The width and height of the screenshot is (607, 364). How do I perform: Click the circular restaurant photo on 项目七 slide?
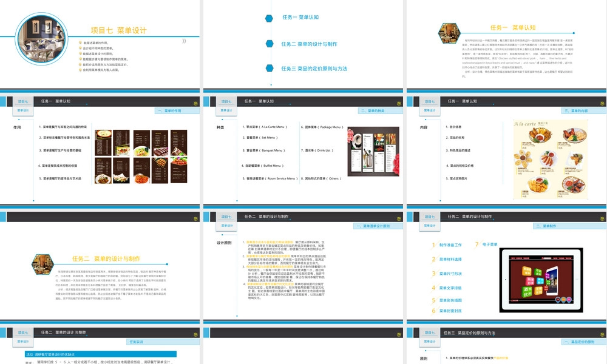click(x=41, y=38)
